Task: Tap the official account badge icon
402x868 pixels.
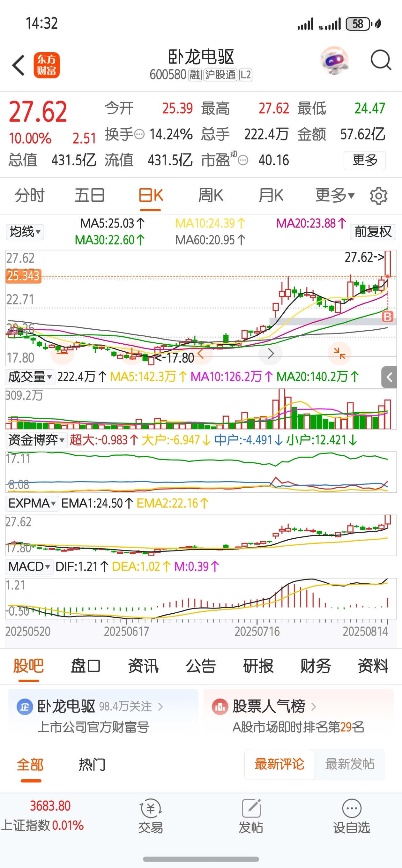Action: (25, 707)
